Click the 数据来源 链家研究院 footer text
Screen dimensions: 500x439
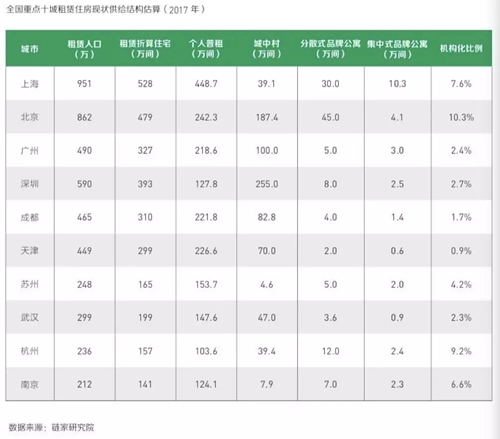51,427
